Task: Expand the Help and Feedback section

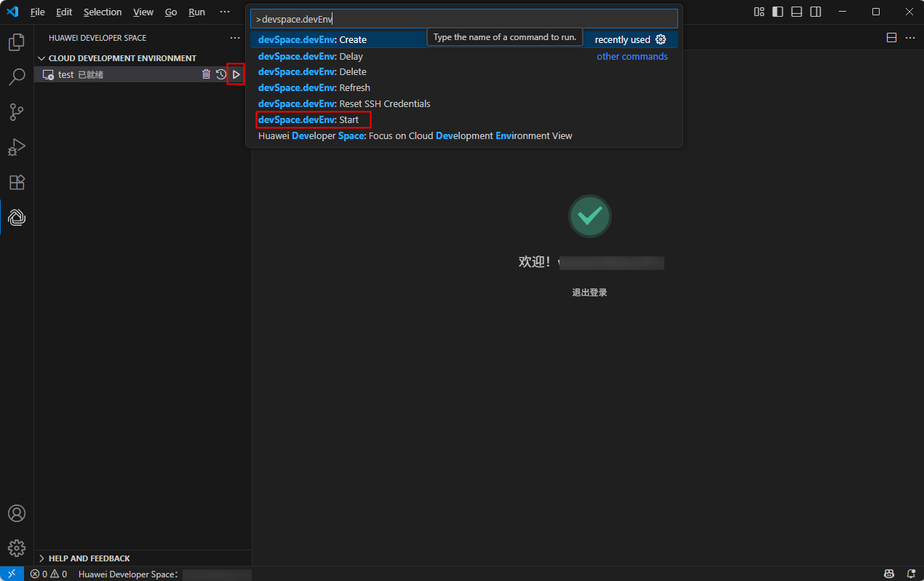Action: pyautogui.click(x=89, y=558)
